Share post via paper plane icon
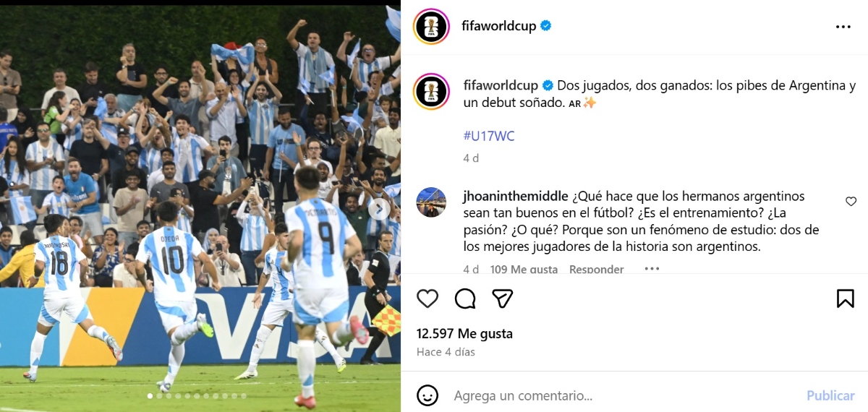 pos(503,299)
